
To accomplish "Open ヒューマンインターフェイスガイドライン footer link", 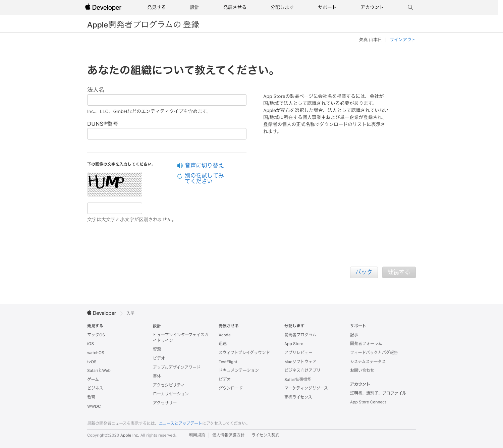I will (x=181, y=337).
